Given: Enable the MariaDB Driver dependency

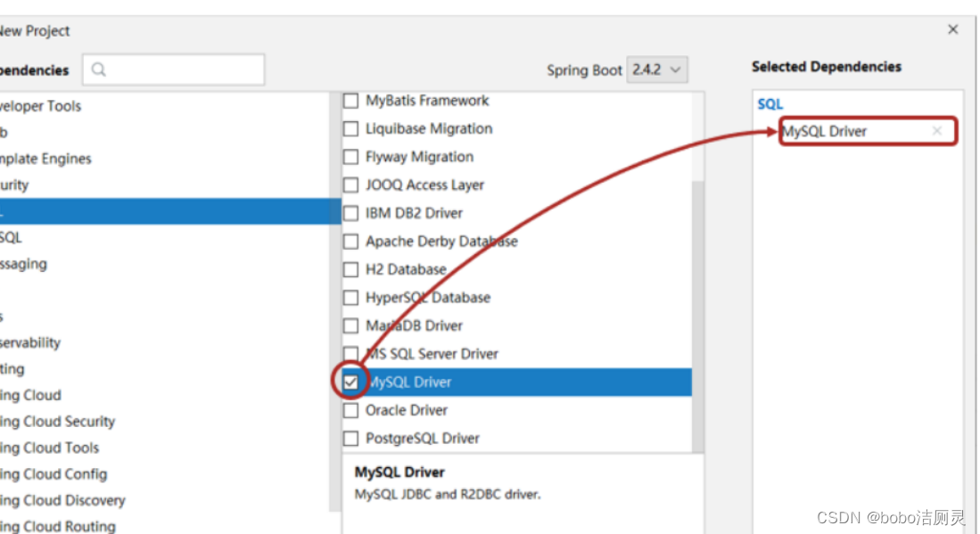Looking at the screenshot, I should click(350, 325).
